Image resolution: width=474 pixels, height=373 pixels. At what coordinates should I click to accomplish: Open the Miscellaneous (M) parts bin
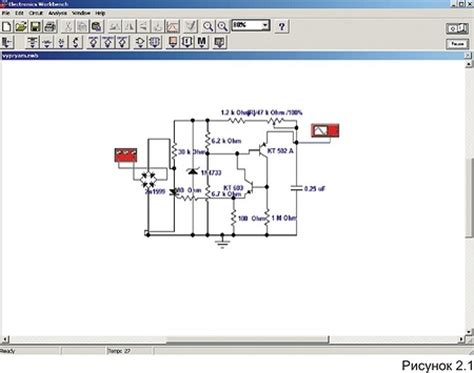pos(202,42)
